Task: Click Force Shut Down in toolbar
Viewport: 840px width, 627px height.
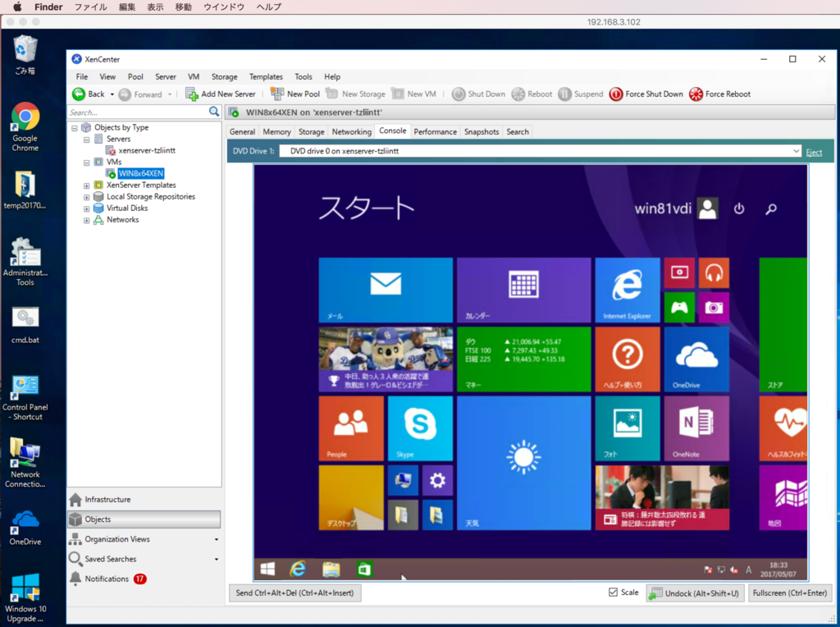Action: [x=646, y=94]
